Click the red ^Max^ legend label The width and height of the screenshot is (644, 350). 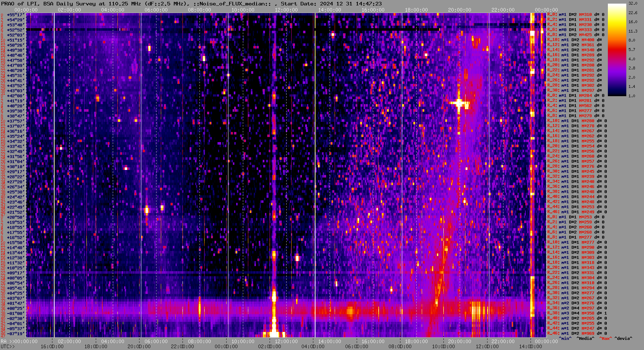pyautogui.click(x=606, y=338)
